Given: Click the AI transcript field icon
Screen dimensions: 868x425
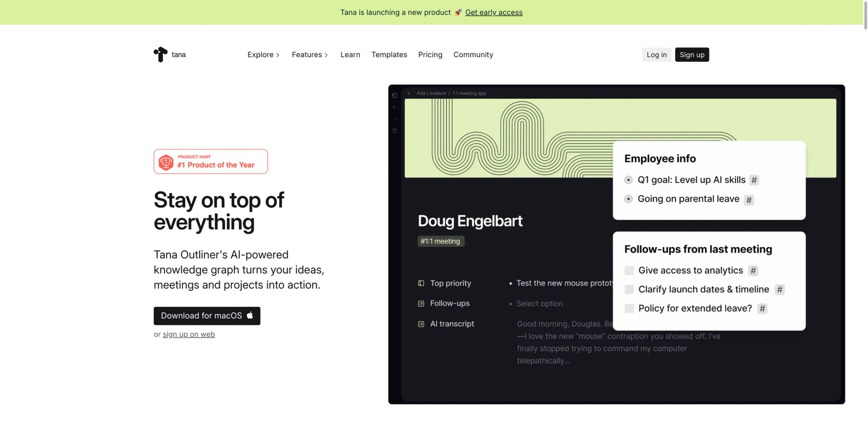Looking at the screenshot, I should click(421, 324).
